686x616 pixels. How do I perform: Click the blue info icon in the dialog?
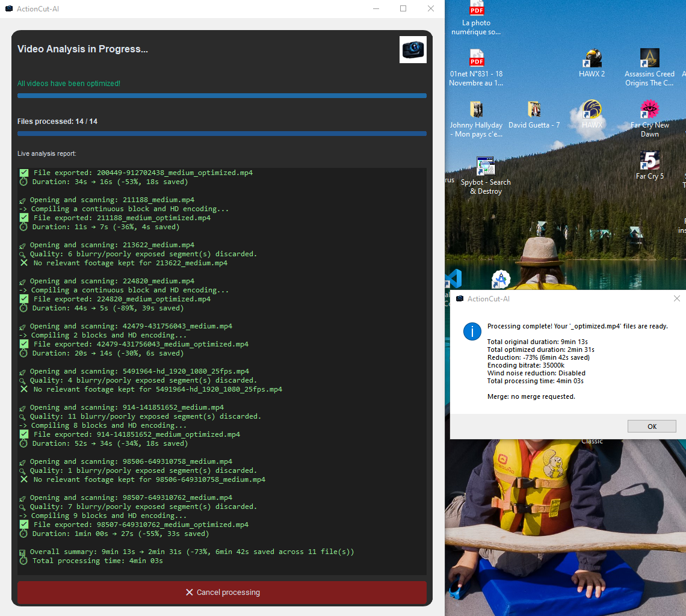tap(472, 331)
